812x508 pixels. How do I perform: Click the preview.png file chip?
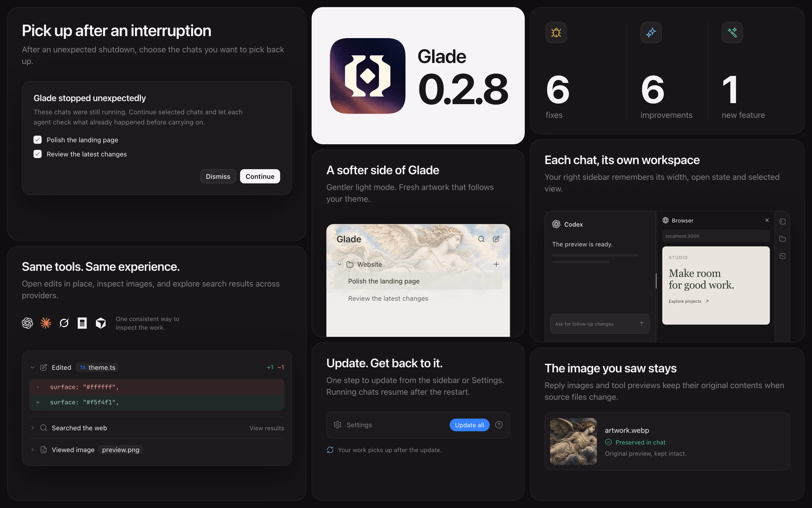click(121, 450)
